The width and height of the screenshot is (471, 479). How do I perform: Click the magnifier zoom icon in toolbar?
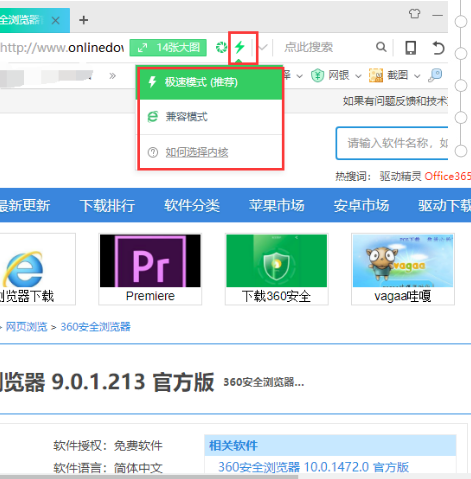pyautogui.click(x=435, y=75)
